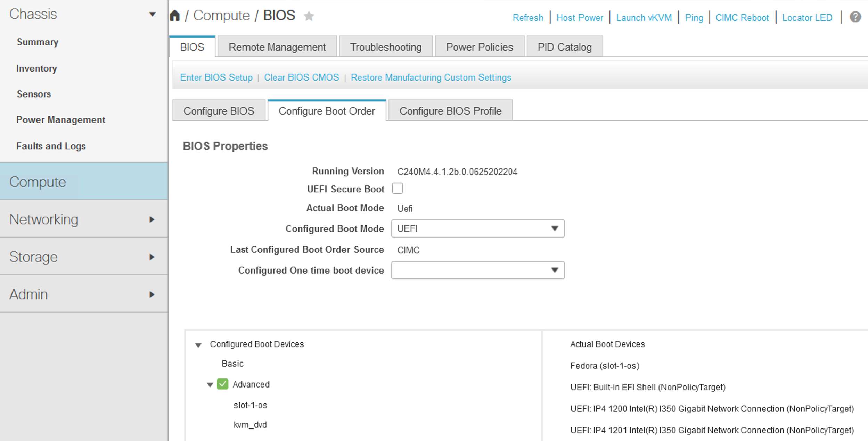Open the Configure BIOS Profile tab
This screenshot has width=868, height=441.
pyautogui.click(x=451, y=111)
